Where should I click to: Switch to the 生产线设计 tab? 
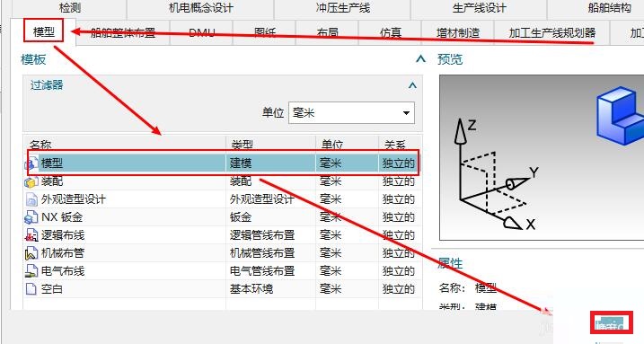(479, 8)
